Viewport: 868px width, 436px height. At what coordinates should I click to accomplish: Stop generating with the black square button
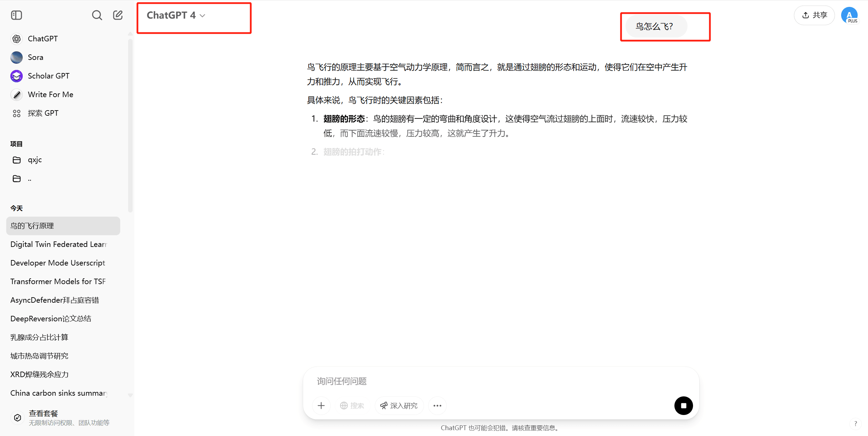pyautogui.click(x=683, y=406)
